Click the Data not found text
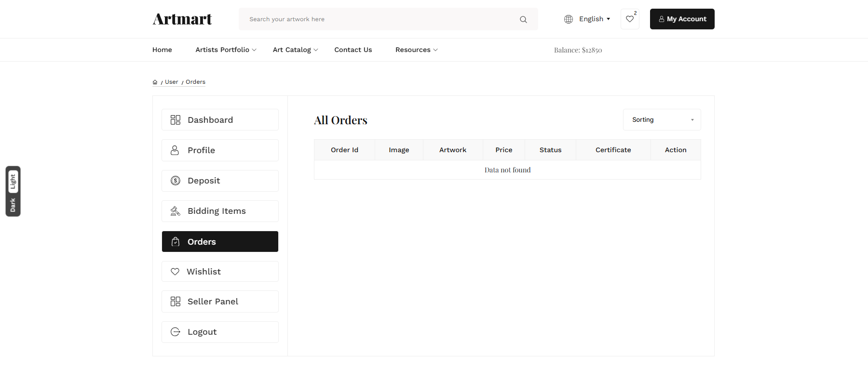Screen dimensions: 868x366 pos(507,170)
